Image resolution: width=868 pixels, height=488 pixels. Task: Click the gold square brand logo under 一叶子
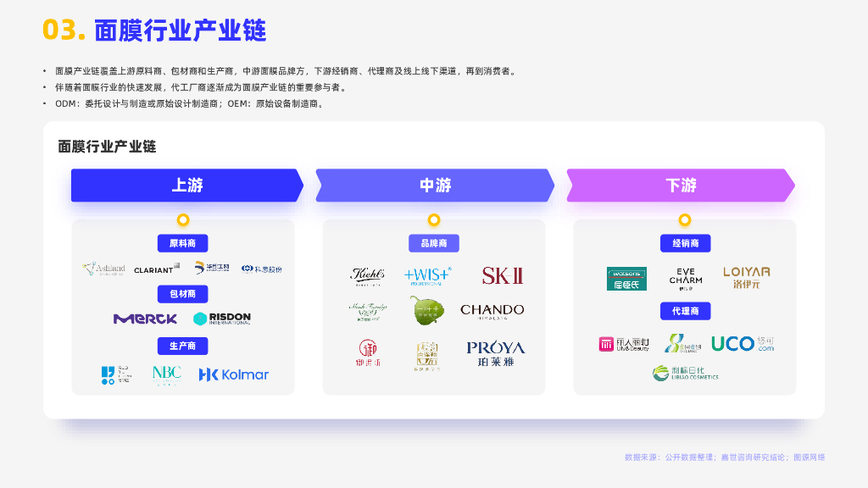427,355
